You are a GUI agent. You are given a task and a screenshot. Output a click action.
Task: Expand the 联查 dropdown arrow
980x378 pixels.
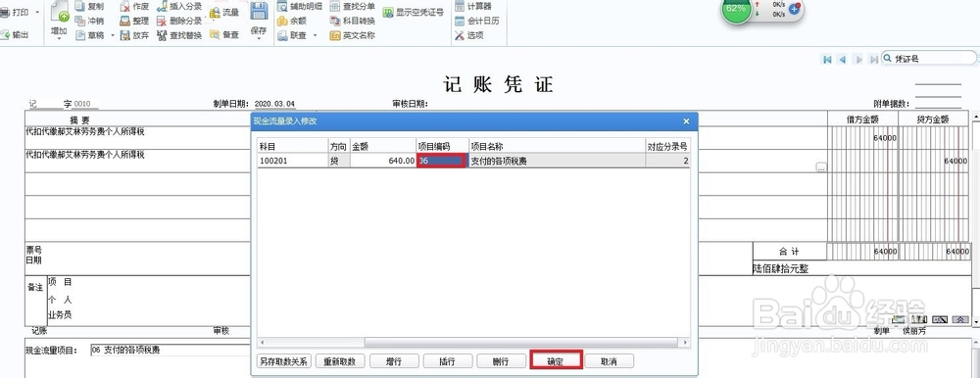pos(315,35)
